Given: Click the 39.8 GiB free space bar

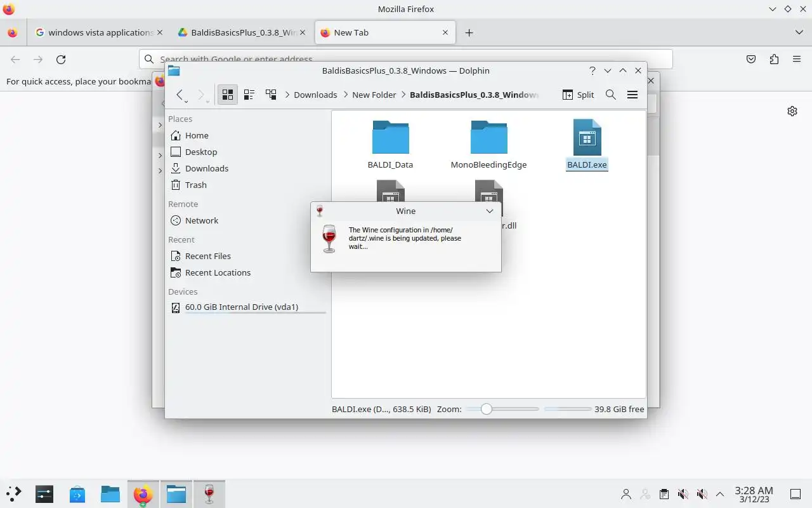Looking at the screenshot, I should click(568, 409).
